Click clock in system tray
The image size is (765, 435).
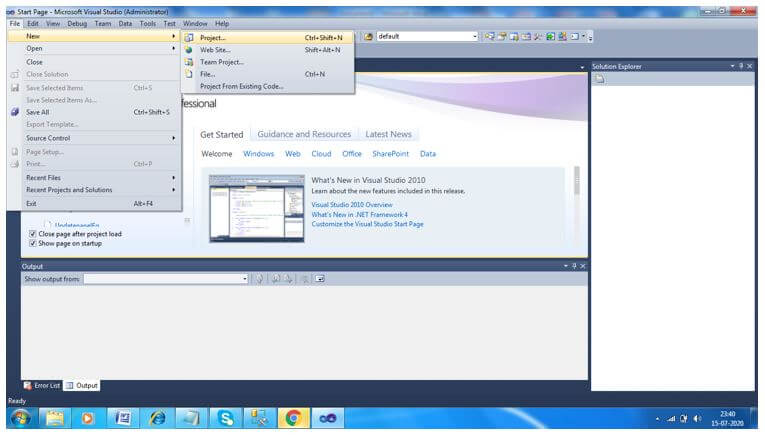(x=727, y=418)
